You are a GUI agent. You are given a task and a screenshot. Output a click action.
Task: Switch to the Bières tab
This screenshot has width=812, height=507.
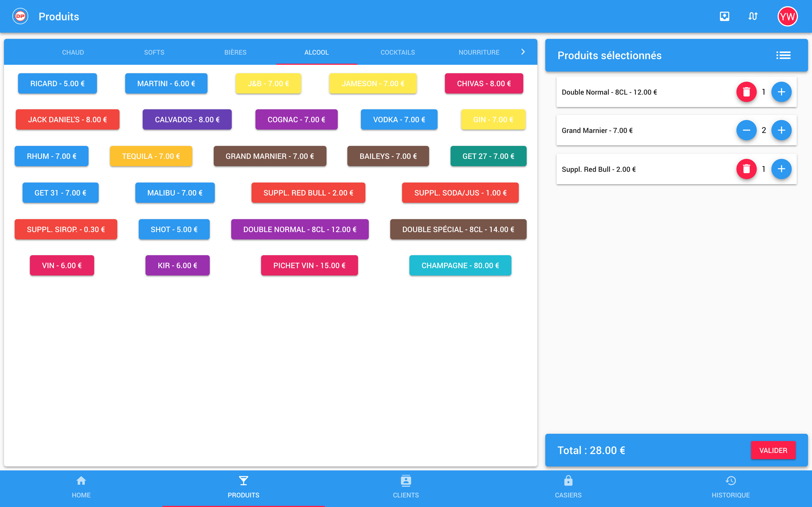[x=235, y=52]
